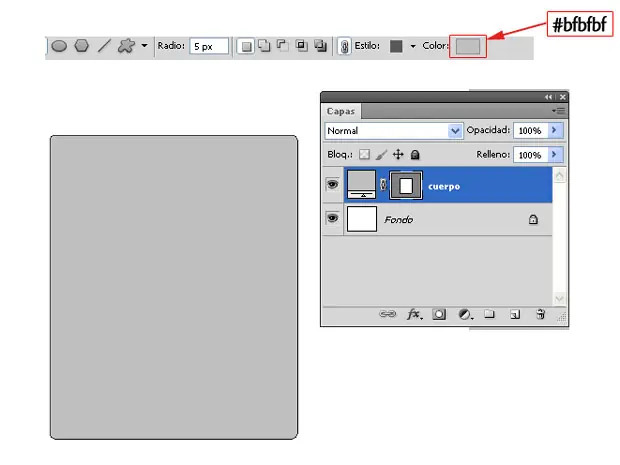
Task: Delete layer with trash icon
Action: coord(541,314)
